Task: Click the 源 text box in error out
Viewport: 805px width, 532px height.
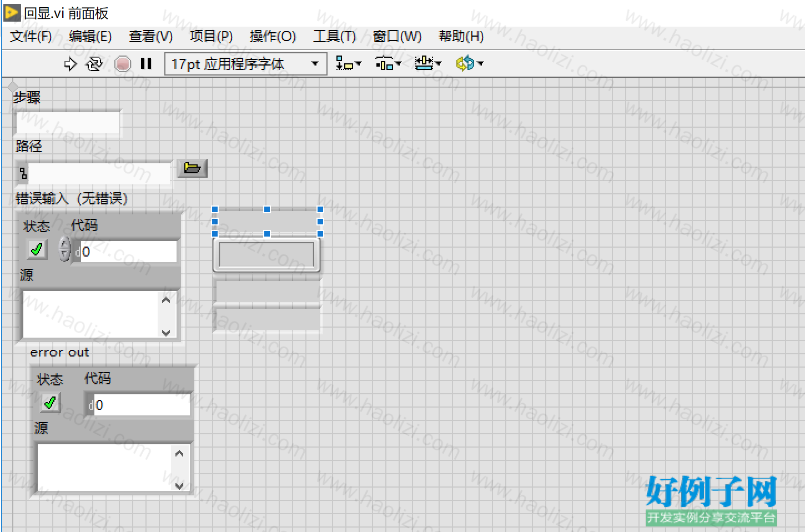Action: point(104,468)
